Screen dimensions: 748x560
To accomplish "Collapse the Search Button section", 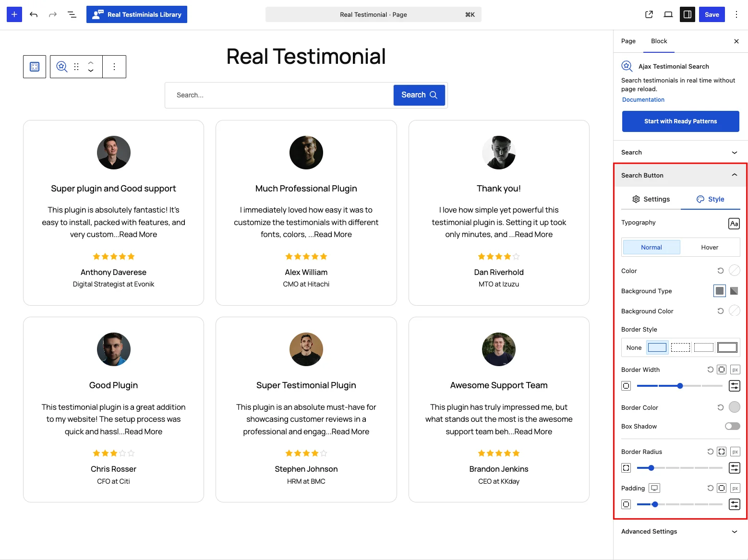I will coord(680,176).
